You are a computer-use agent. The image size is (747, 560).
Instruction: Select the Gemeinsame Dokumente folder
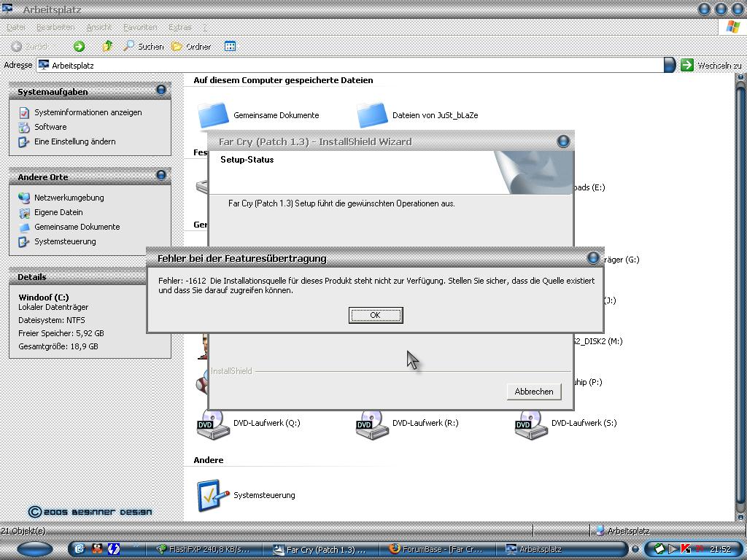pos(259,115)
